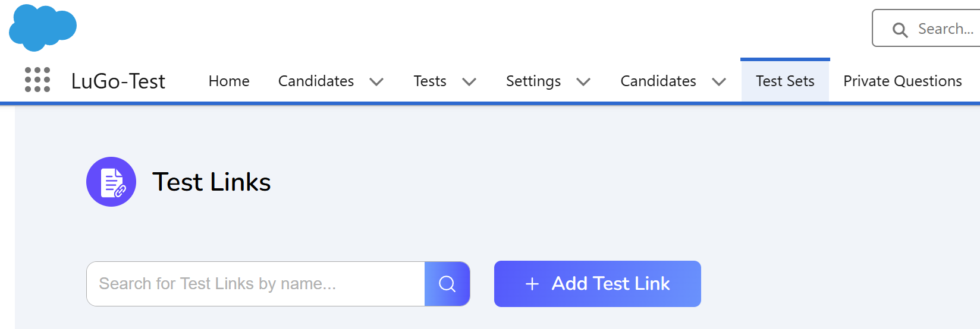Open the Settings tab label
Image resolution: width=980 pixels, height=329 pixels.
[x=533, y=81]
